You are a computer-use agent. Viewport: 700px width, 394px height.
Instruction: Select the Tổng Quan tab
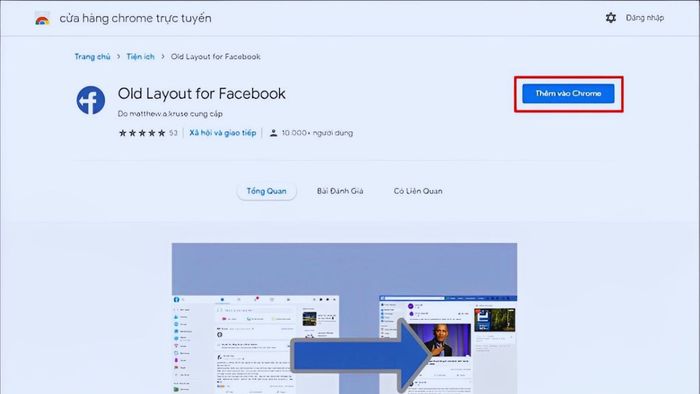point(267,191)
